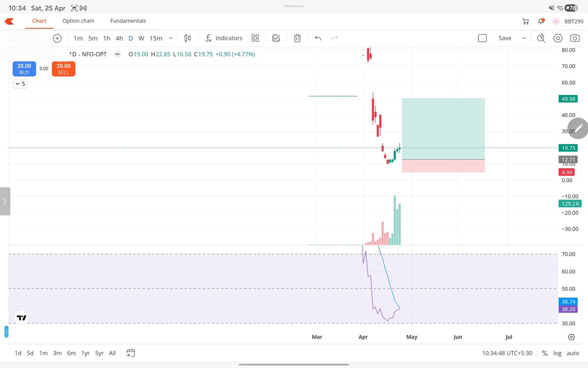Set range to 5d
Screen dimensions: 588x368
(x=30, y=353)
